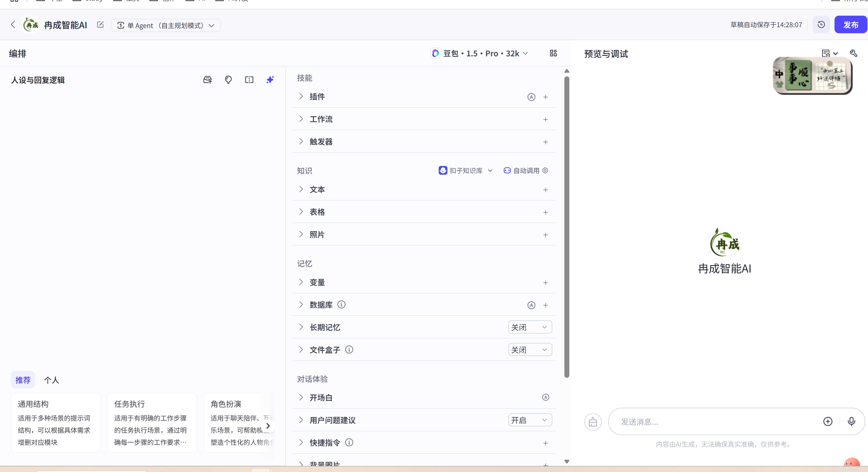Viewport: 868px width, 472px height.
Task: Open the debug wrench icon
Action: pos(853,53)
